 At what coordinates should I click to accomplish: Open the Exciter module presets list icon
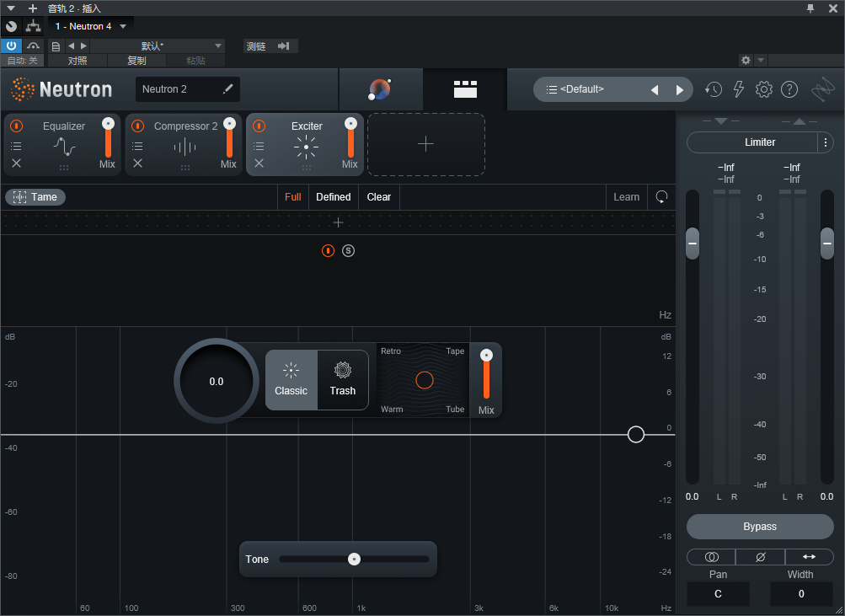tap(259, 146)
